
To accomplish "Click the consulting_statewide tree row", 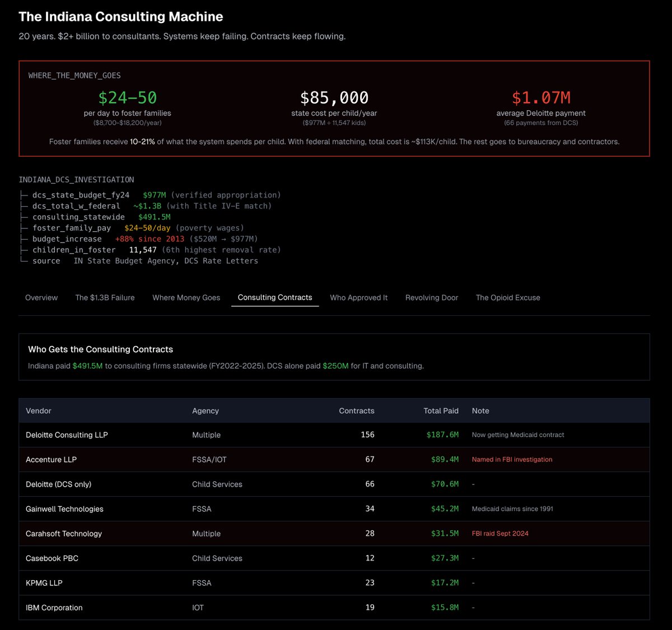I will [95, 217].
